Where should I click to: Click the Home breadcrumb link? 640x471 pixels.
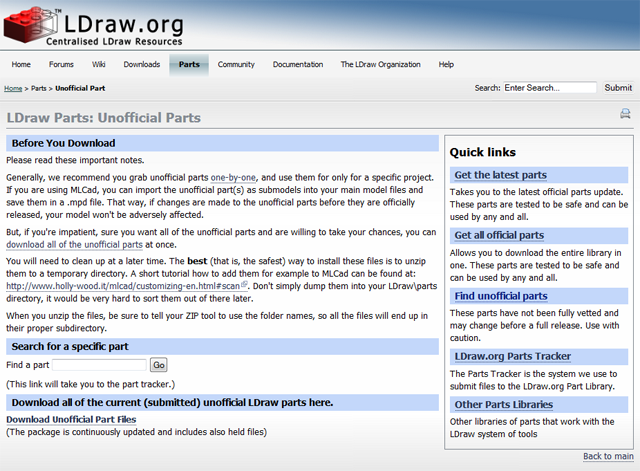pos(13,88)
